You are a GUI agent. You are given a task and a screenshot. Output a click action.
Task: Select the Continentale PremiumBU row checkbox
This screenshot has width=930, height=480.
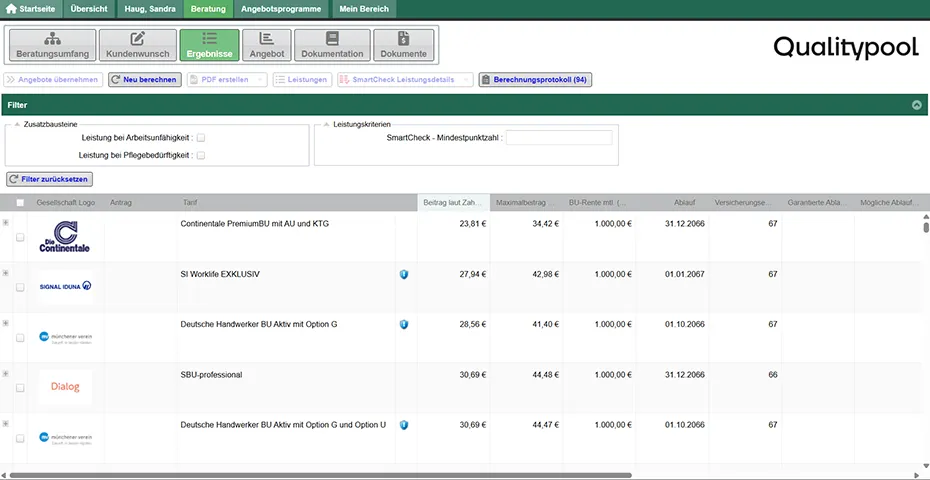20,237
